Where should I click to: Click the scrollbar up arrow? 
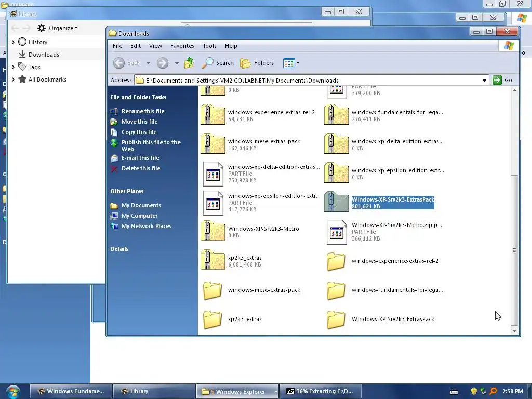pyautogui.click(x=514, y=90)
